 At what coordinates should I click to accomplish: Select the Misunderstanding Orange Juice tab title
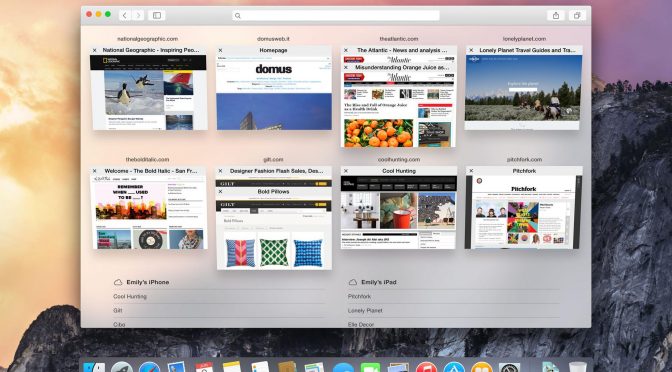point(402,67)
